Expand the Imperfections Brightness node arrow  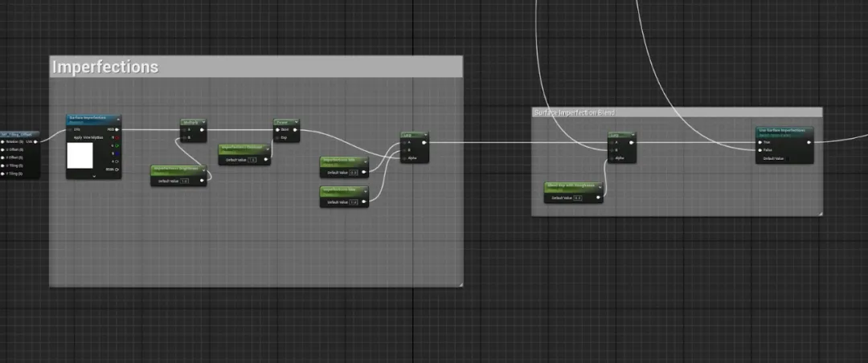pyautogui.click(x=203, y=170)
